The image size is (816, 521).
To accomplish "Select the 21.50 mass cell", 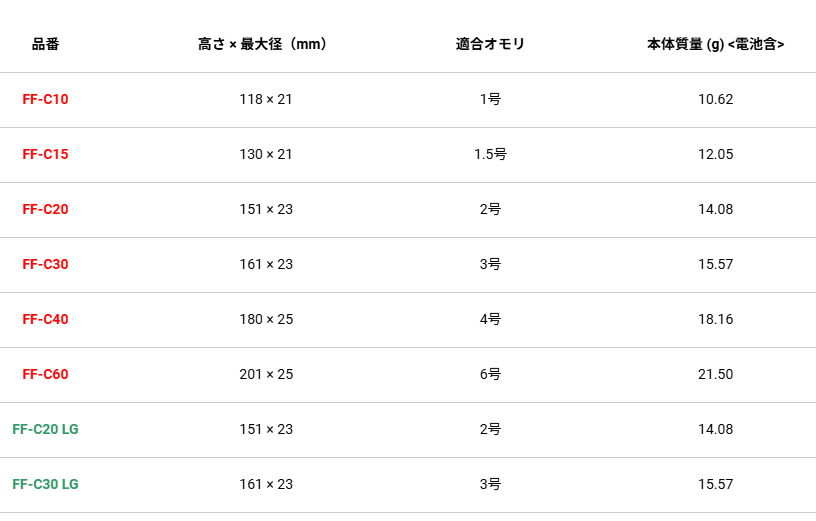I will tap(716, 374).
